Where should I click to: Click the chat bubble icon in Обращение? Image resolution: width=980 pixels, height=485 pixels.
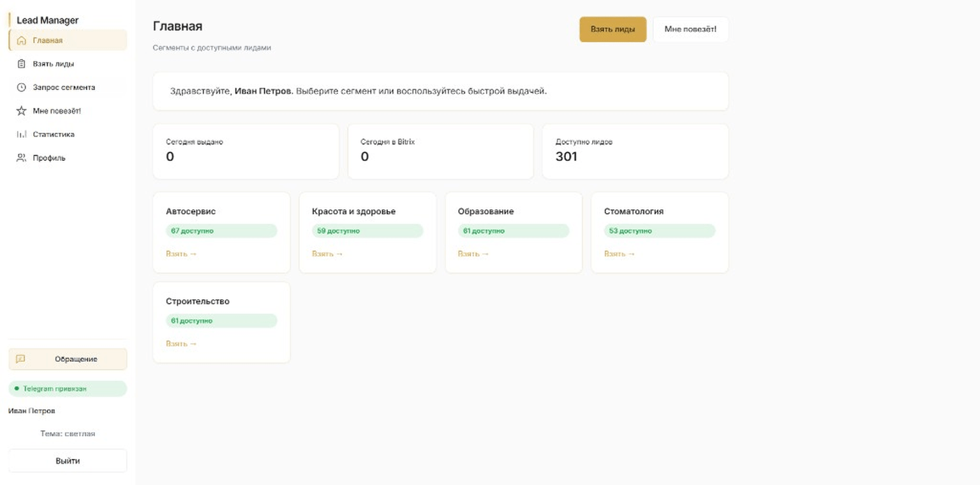(20, 359)
